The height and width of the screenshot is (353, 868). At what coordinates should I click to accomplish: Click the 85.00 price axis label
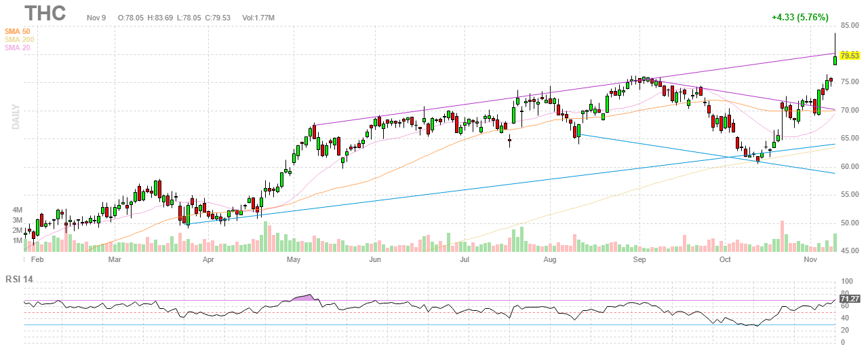pyautogui.click(x=850, y=26)
